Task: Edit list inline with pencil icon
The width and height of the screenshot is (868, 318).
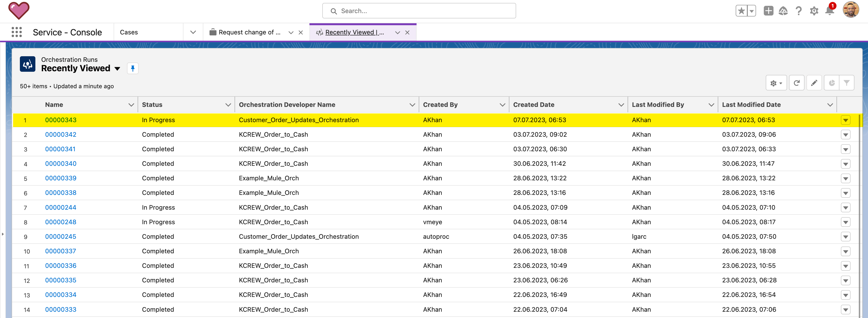Action: 814,83
